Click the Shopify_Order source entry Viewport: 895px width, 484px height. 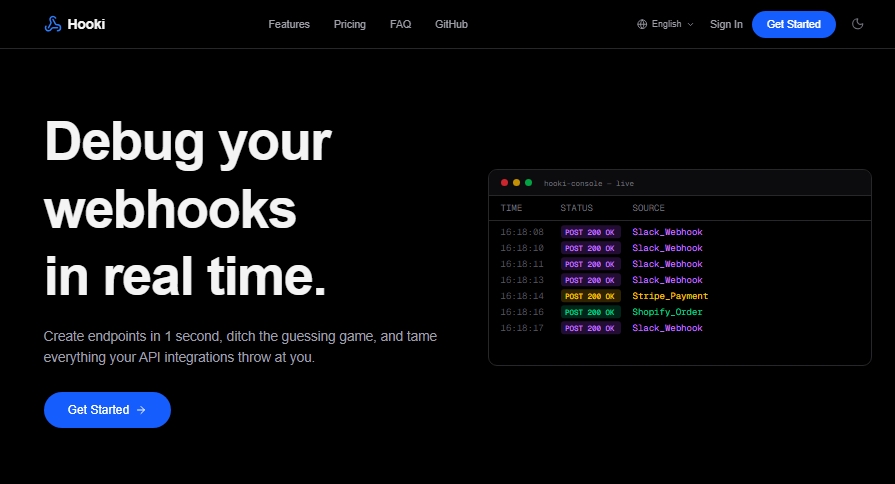point(667,312)
